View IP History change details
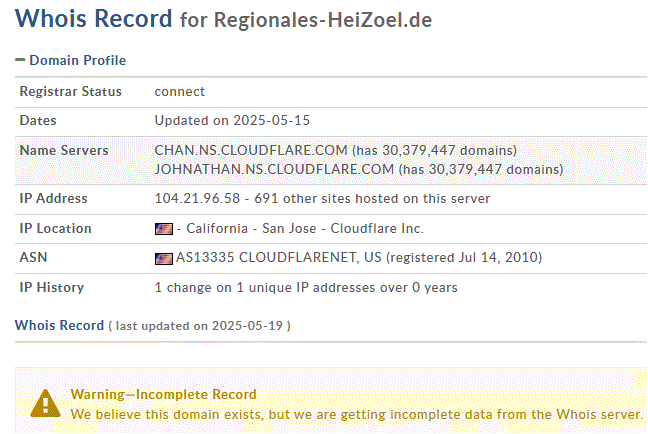648x434 pixels. 306,288
